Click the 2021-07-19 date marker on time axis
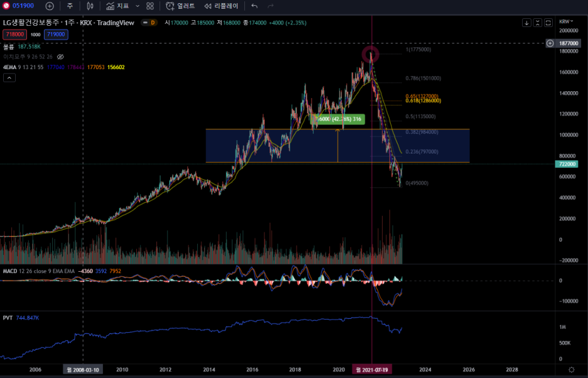The height and width of the screenshot is (378, 588). pos(372,370)
